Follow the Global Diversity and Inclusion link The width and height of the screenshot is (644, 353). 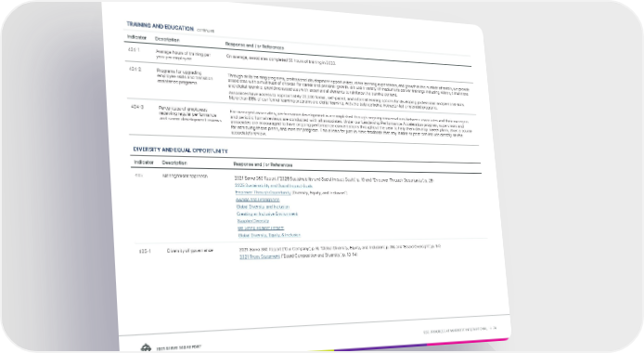(x=263, y=207)
